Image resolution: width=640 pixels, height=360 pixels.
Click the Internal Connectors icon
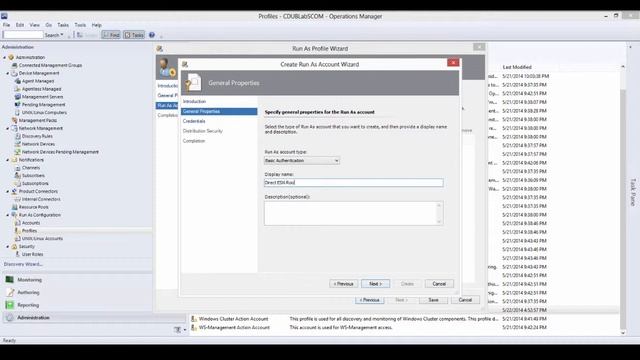pos(18,199)
